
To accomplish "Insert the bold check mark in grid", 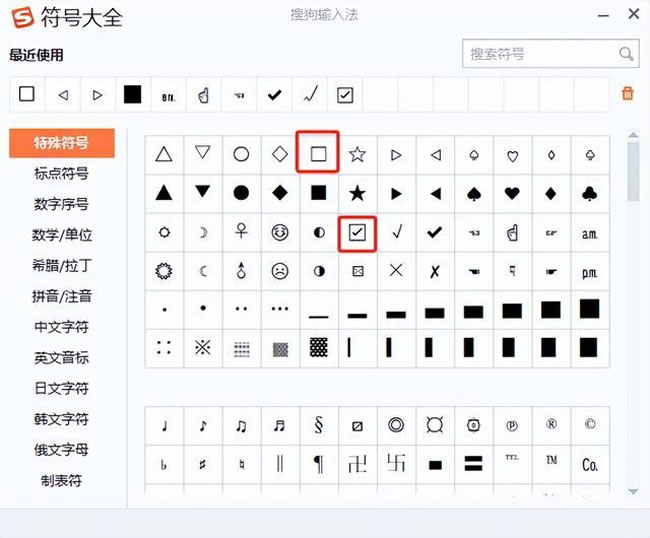I will 434,233.
